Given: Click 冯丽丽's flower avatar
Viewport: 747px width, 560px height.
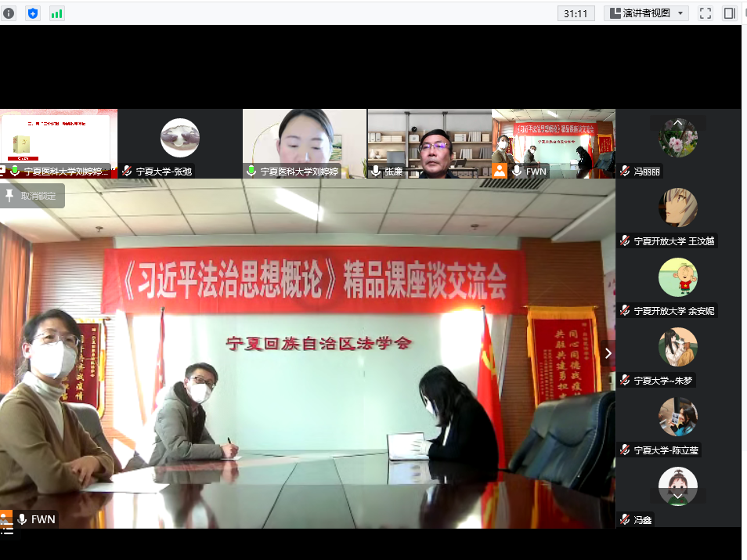Looking at the screenshot, I should (677, 139).
